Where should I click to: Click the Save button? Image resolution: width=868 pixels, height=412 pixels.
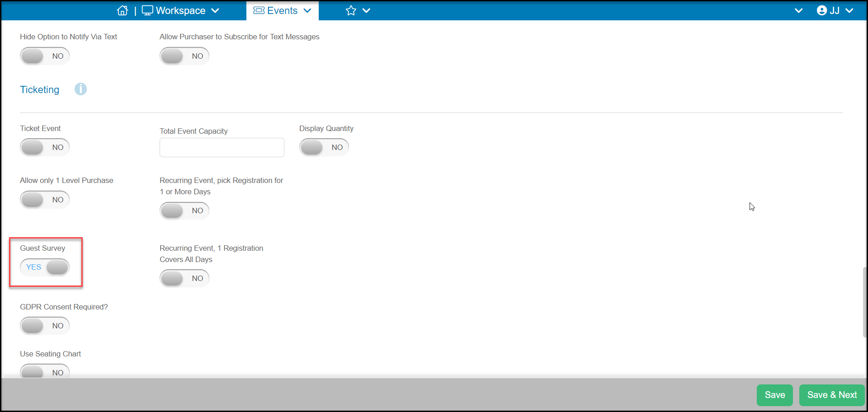775,395
